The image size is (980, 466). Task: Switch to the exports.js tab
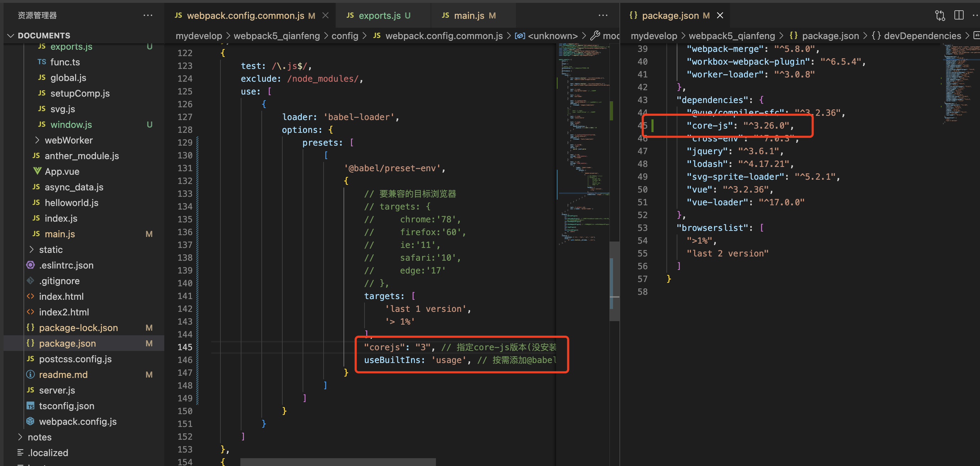tap(379, 16)
